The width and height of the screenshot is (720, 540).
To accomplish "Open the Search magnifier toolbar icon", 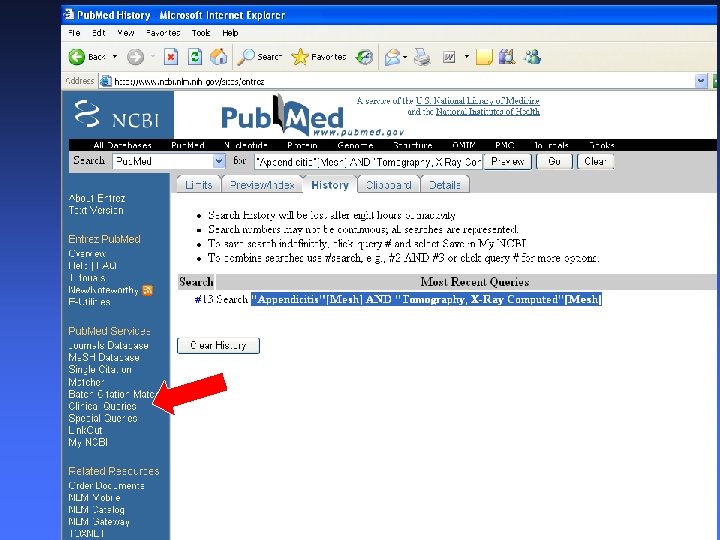I will pos(246,57).
